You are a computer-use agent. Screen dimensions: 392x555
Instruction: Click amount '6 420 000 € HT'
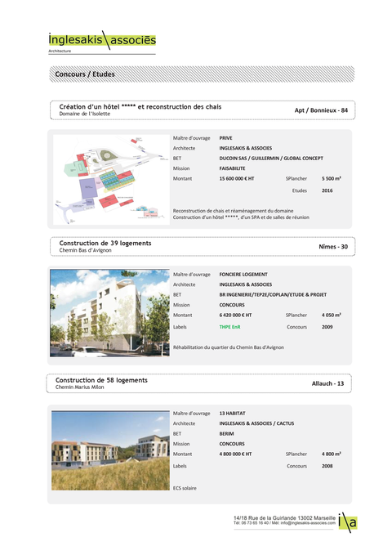pyautogui.click(x=235, y=315)
